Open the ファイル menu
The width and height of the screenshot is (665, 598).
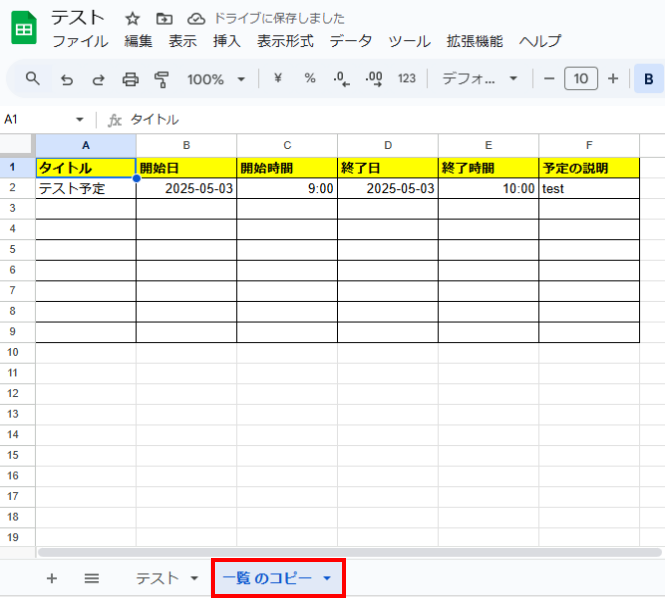click(x=80, y=41)
